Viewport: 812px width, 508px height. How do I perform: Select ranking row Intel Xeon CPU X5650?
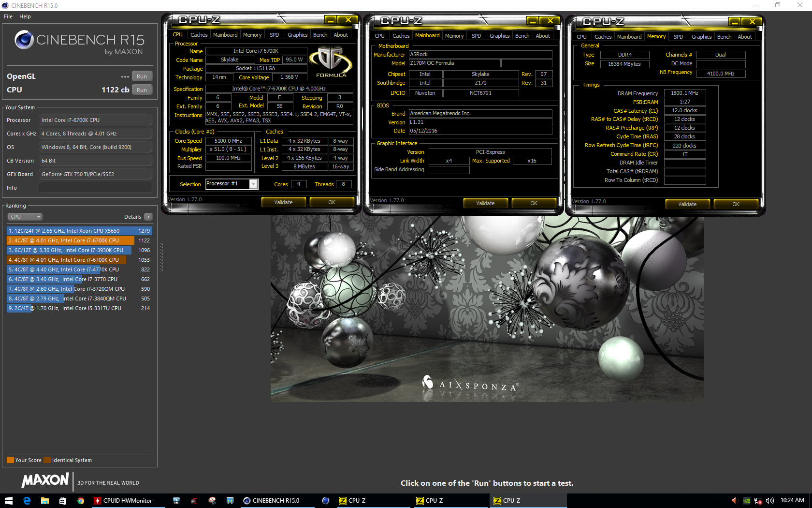tap(79, 231)
